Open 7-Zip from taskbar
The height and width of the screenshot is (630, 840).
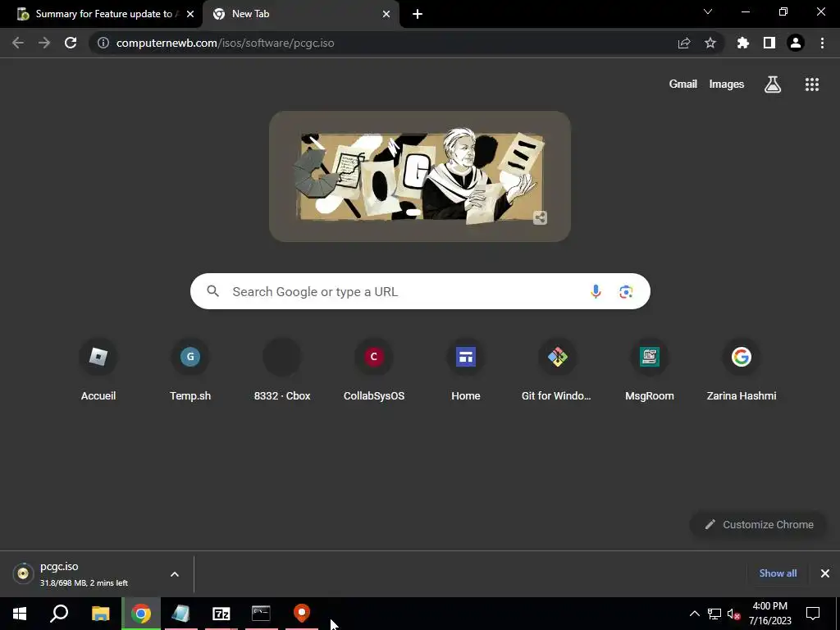pyautogui.click(x=221, y=614)
